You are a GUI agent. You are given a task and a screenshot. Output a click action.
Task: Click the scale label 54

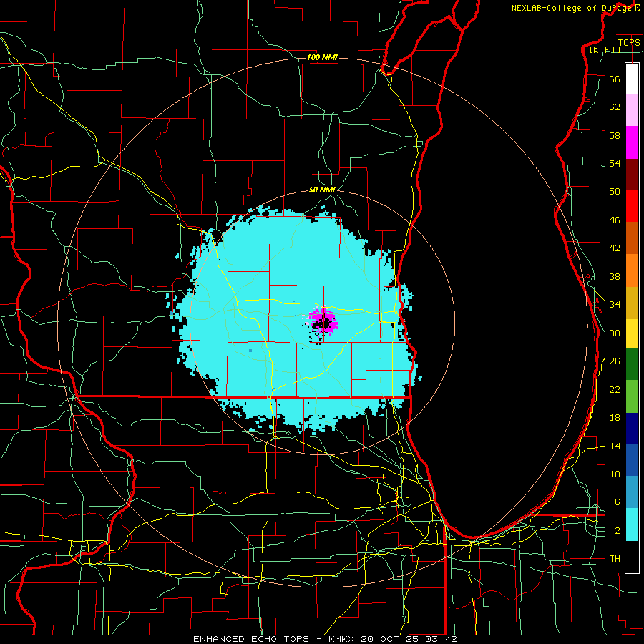pyautogui.click(x=615, y=163)
